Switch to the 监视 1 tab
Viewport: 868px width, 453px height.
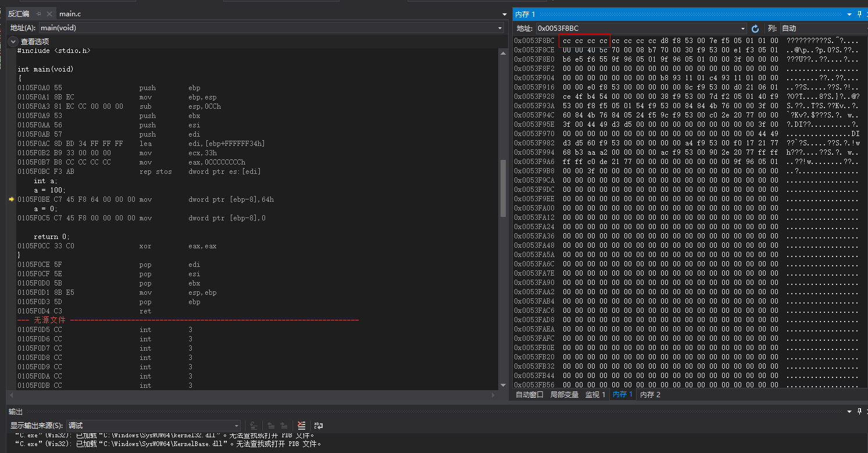(x=595, y=395)
